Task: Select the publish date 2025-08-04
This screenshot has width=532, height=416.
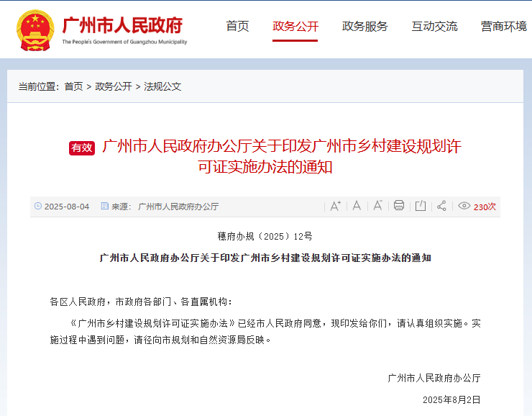Action: coord(67,207)
